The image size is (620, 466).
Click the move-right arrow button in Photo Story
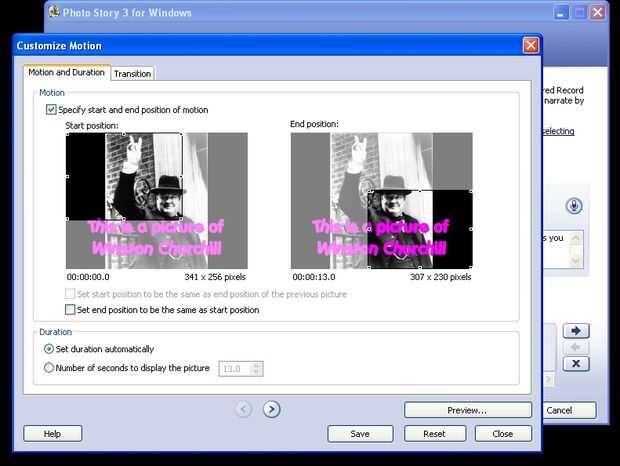(576, 331)
